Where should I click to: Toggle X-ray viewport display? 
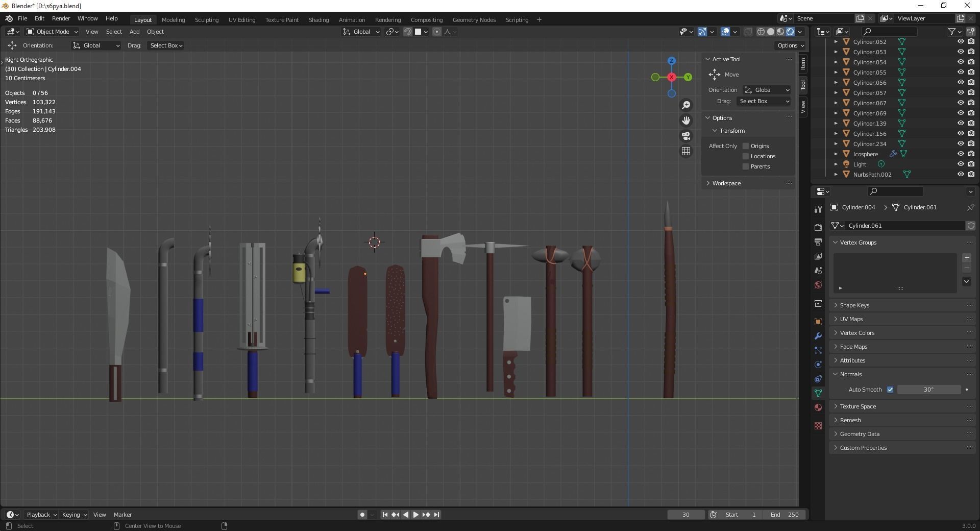[748, 32]
